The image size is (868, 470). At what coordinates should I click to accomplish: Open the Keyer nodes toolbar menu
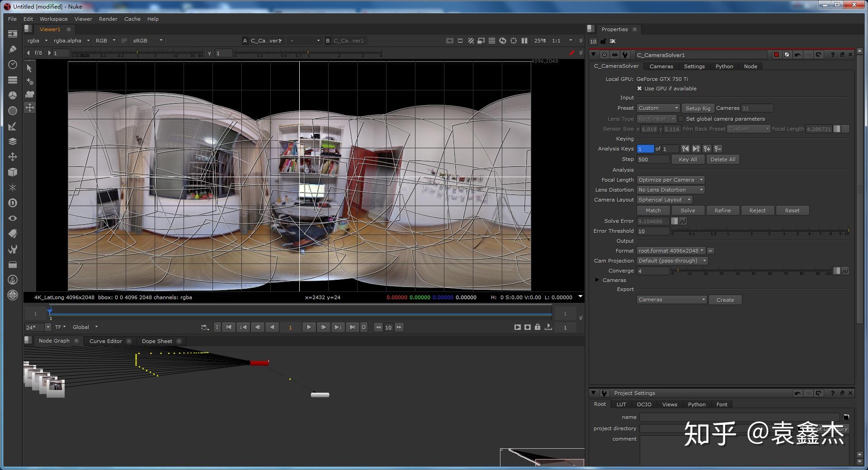click(13, 126)
